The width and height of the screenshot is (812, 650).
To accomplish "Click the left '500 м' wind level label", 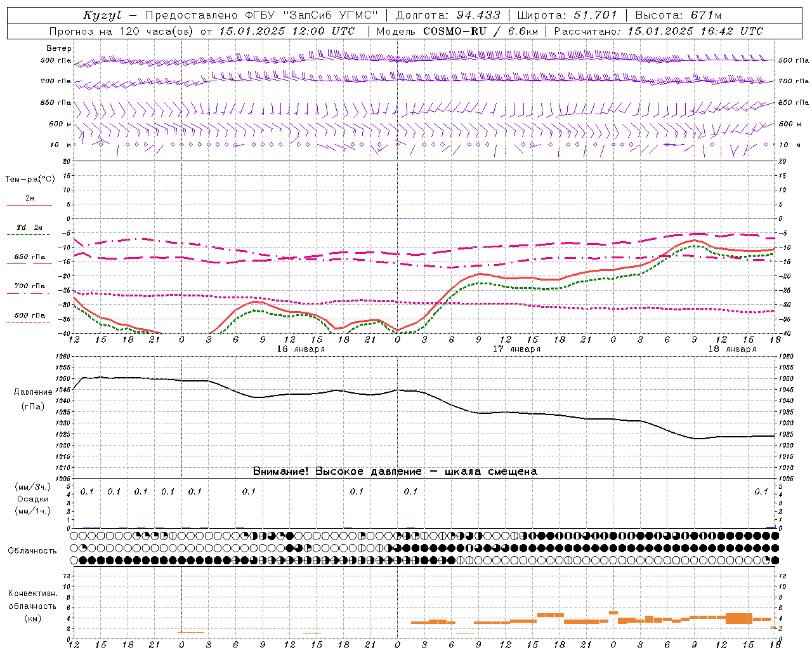I will [60, 124].
